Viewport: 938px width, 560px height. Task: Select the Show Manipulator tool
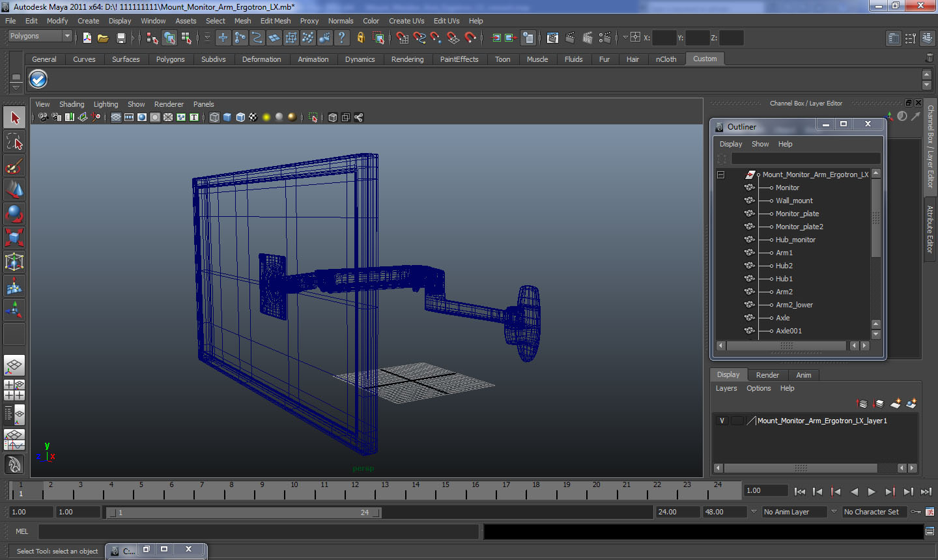pyautogui.click(x=14, y=310)
